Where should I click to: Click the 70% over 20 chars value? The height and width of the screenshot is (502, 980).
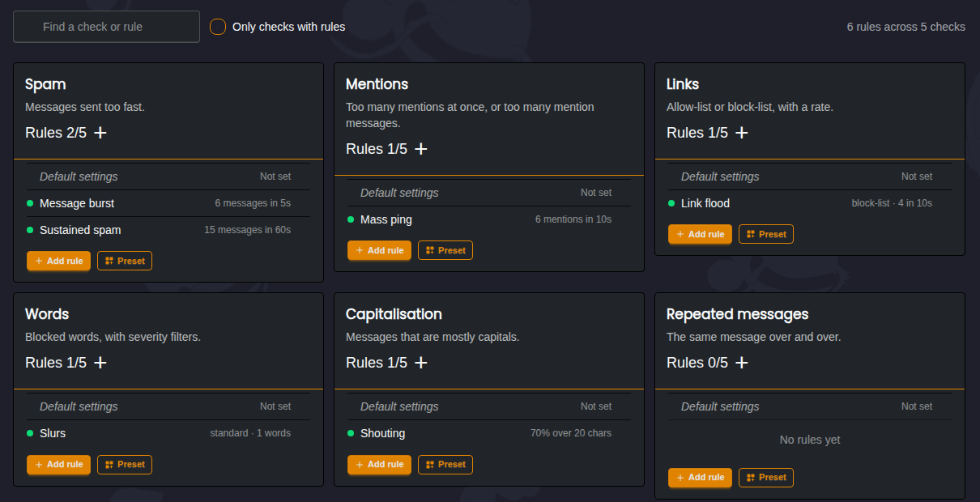click(x=571, y=433)
